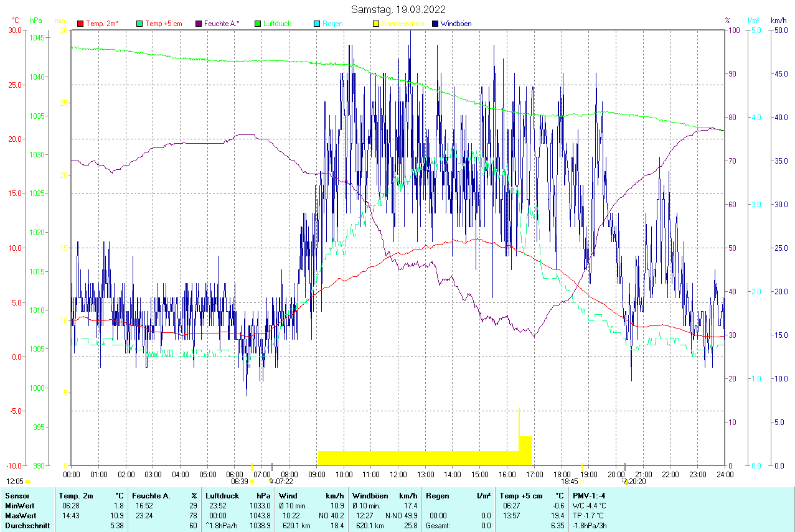The height and width of the screenshot is (532, 795).
Task: Click the '17:00' time axis label
Action: tap(534, 475)
